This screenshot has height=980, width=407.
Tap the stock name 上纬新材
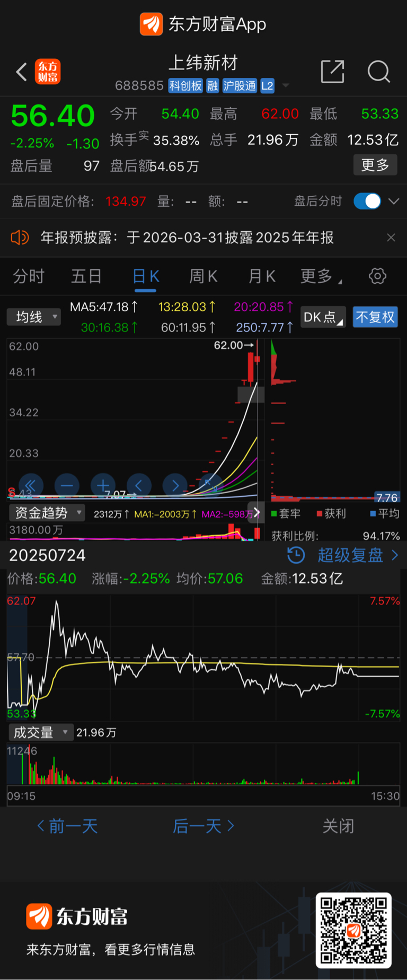tap(203, 63)
